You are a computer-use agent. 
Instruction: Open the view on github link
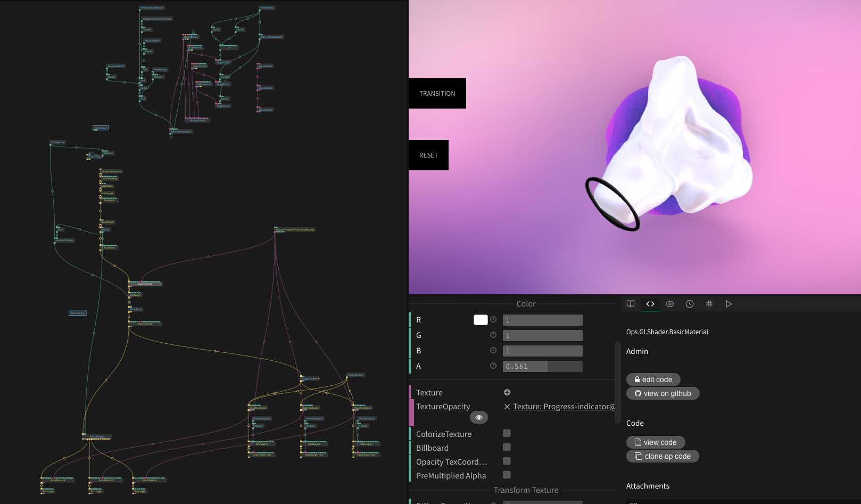click(663, 393)
